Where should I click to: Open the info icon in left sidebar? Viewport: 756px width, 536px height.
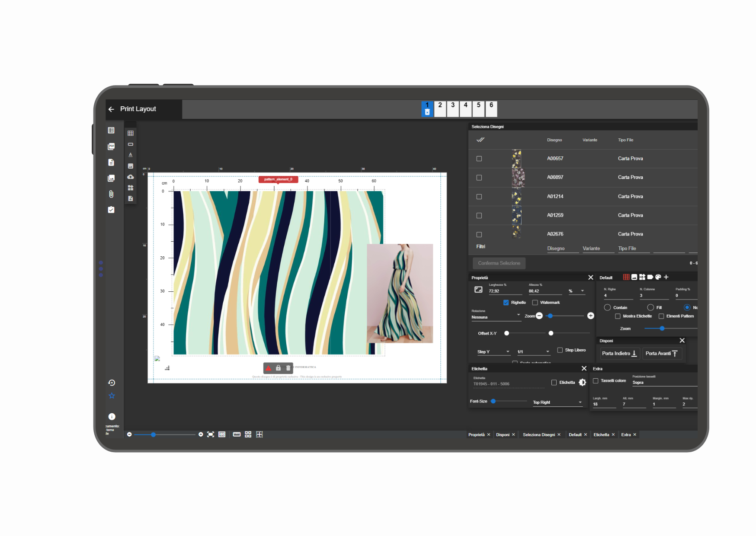[112, 417]
